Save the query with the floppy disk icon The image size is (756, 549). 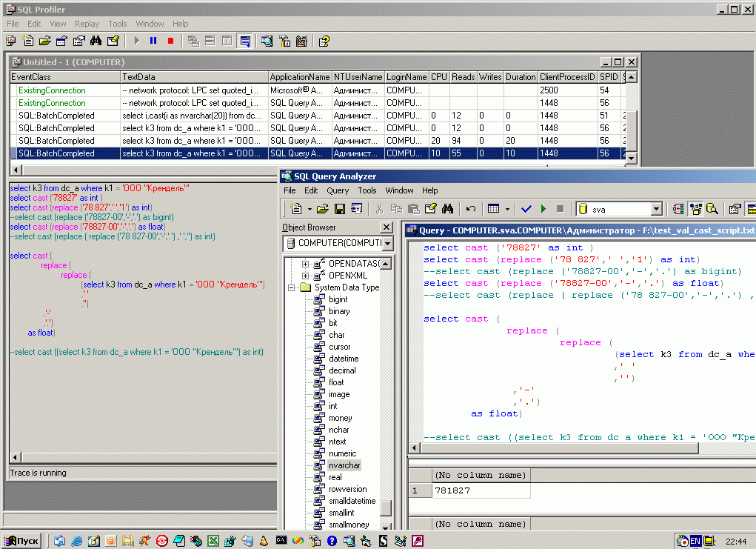pyautogui.click(x=340, y=209)
